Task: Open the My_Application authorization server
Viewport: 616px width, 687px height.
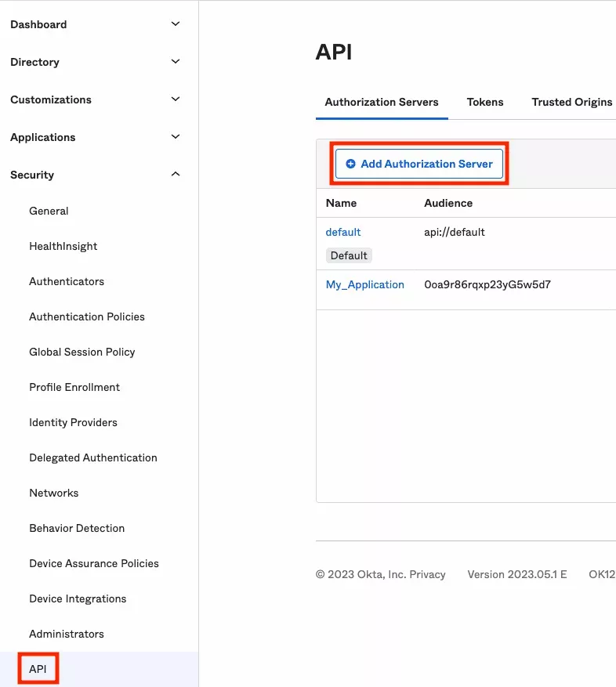Action: pos(364,285)
